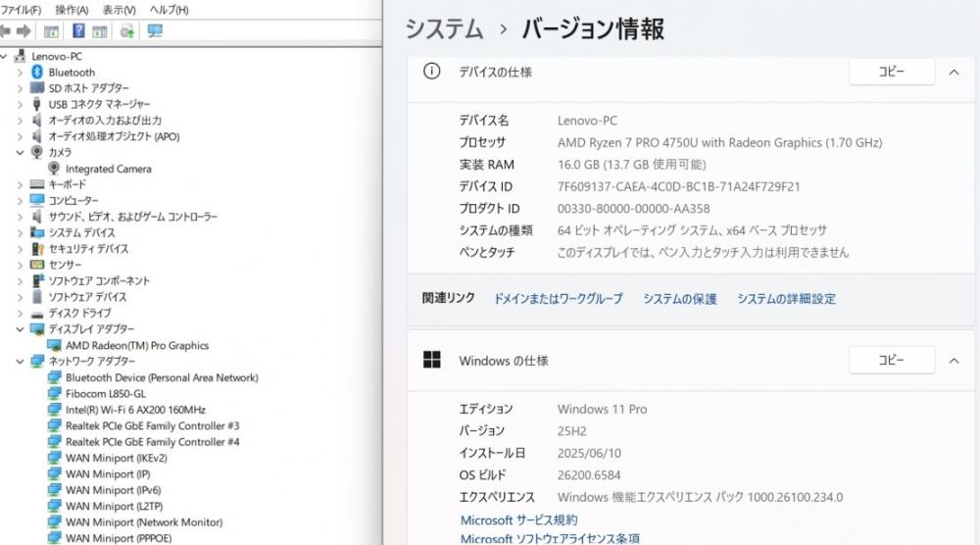Viewport: 980px width, 545px height.
Task: Click the セキュリティ デバイス icon
Action: point(37,249)
